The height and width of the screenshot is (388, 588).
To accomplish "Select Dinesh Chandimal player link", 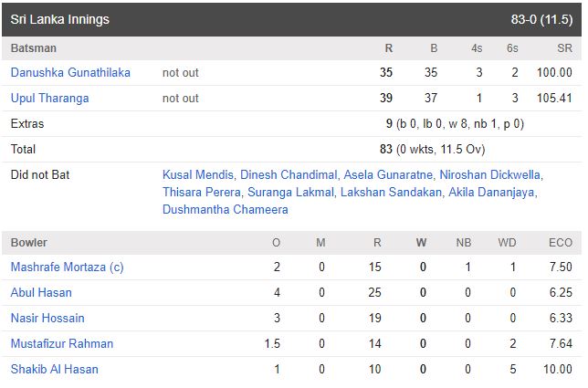I will point(288,174).
